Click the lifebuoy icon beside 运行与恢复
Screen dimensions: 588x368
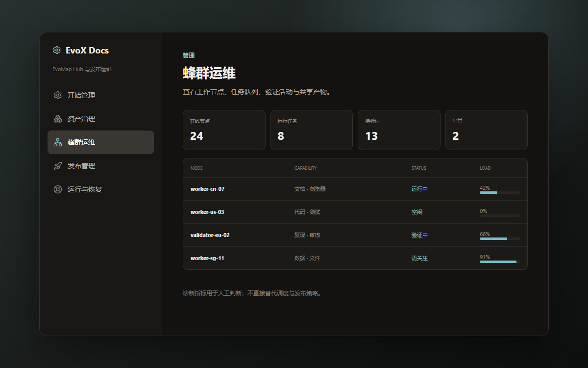click(58, 189)
